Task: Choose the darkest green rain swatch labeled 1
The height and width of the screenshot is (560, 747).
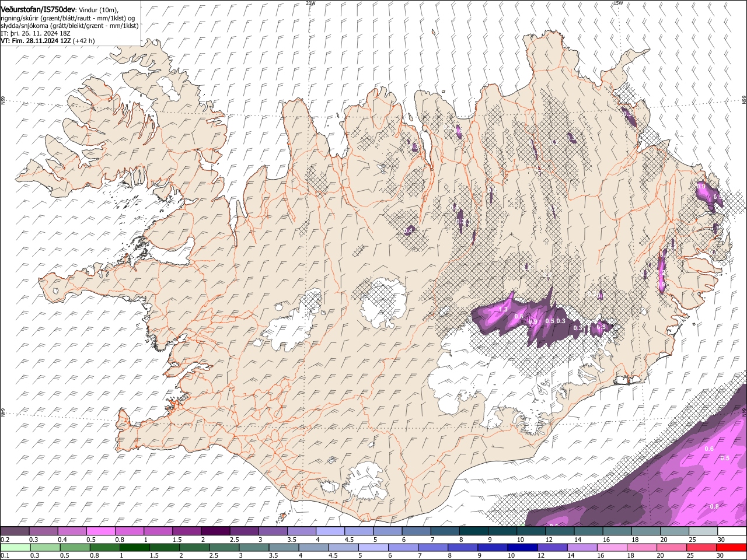Action: point(134,547)
